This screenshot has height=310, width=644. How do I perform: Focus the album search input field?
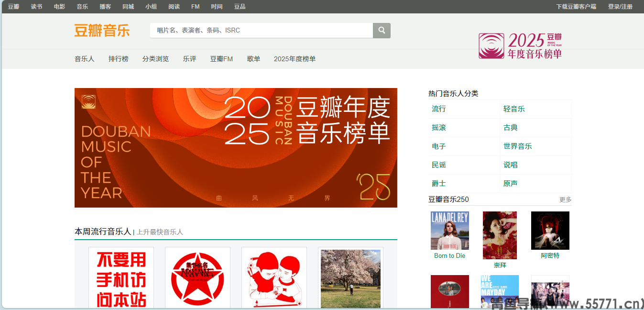click(262, 31)
